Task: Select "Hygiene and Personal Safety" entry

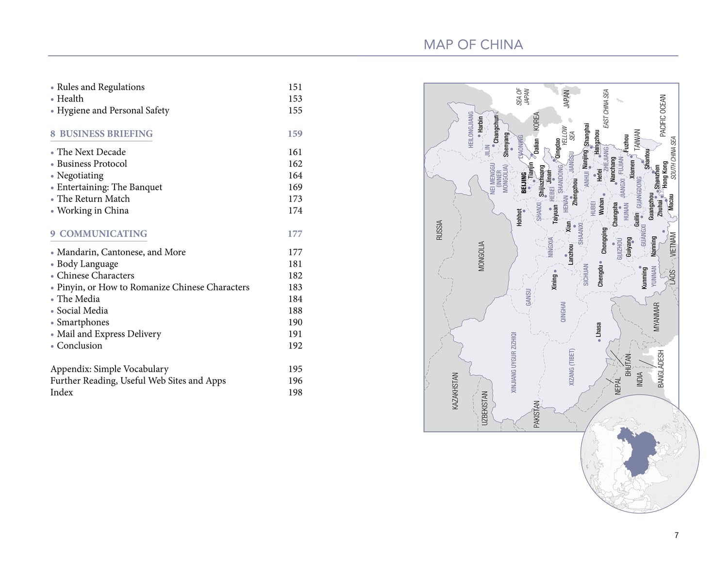Action: coord(113,110)
